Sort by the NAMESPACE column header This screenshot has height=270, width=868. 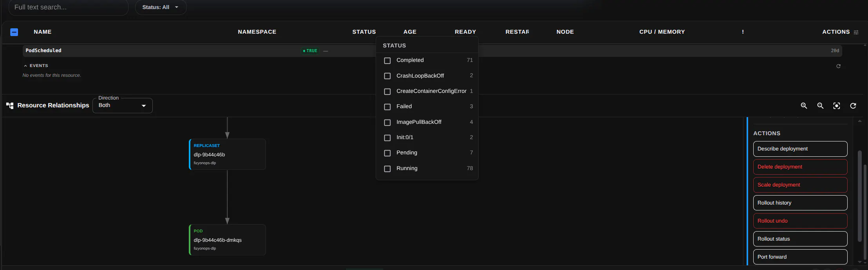(x=257, y=32)
